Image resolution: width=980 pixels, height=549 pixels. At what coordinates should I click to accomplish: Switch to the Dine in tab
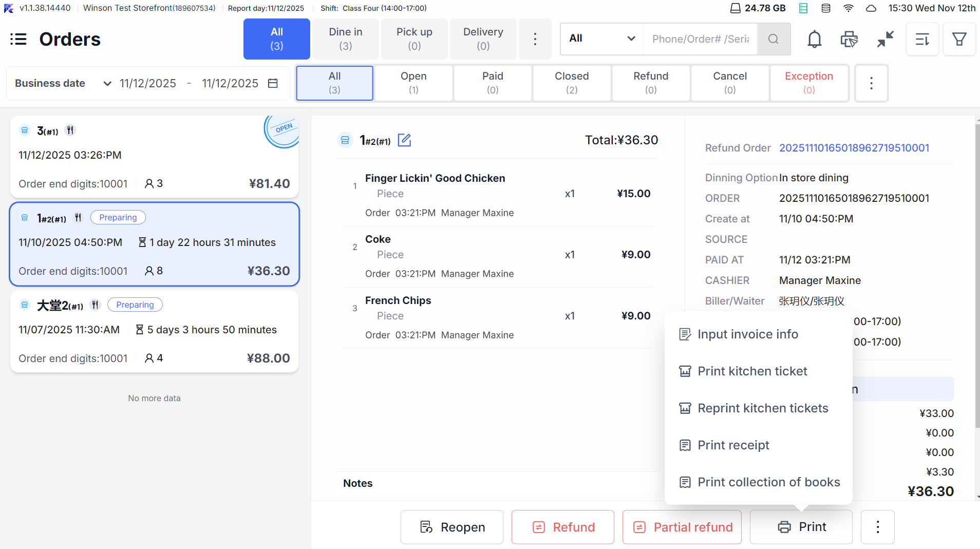click(x=346, y=39)
